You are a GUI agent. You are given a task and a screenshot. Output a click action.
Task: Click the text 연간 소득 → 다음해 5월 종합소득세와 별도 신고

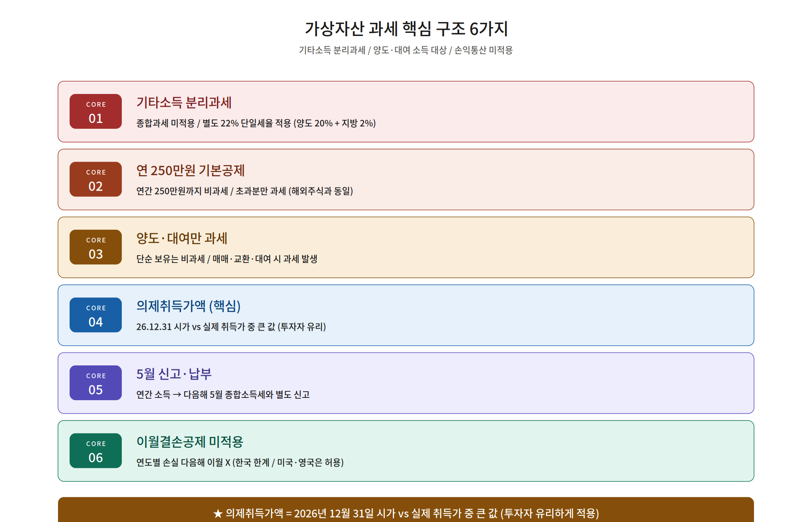[223, 395]
